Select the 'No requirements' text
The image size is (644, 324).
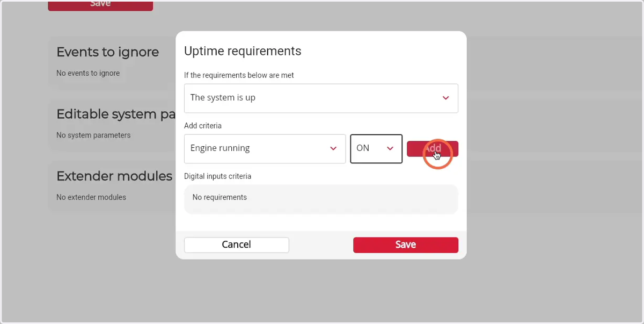219,197
